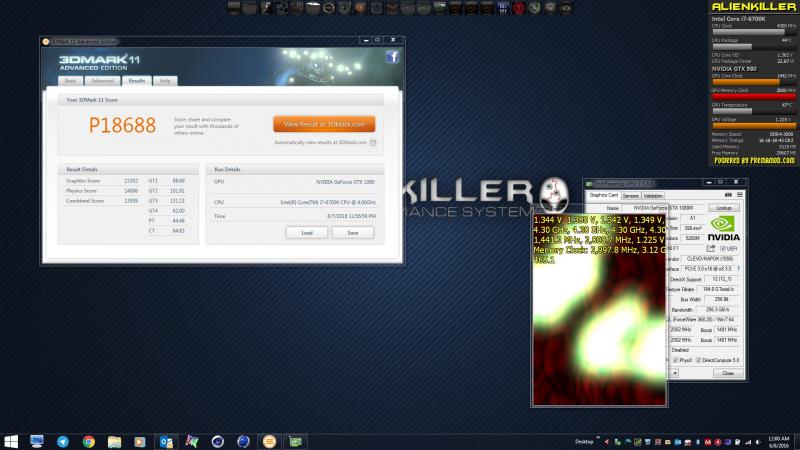
Task: Click the red GPU Memory Clock bar
Action: pos(754,96)
